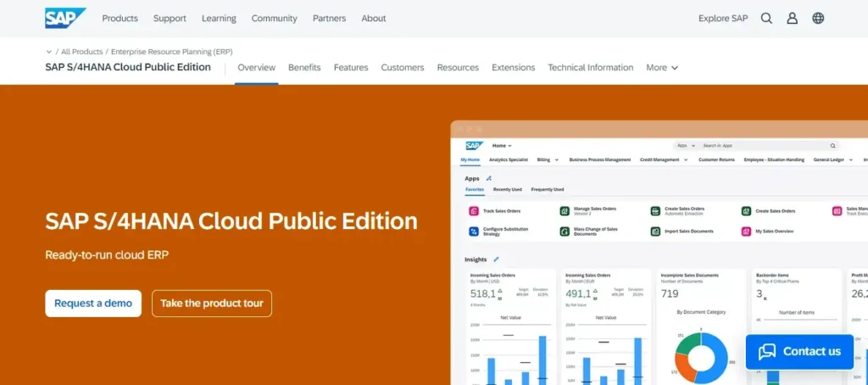
Task: Click the Take the product tour button
Action: pyautogui.click(x=211, y=304)
